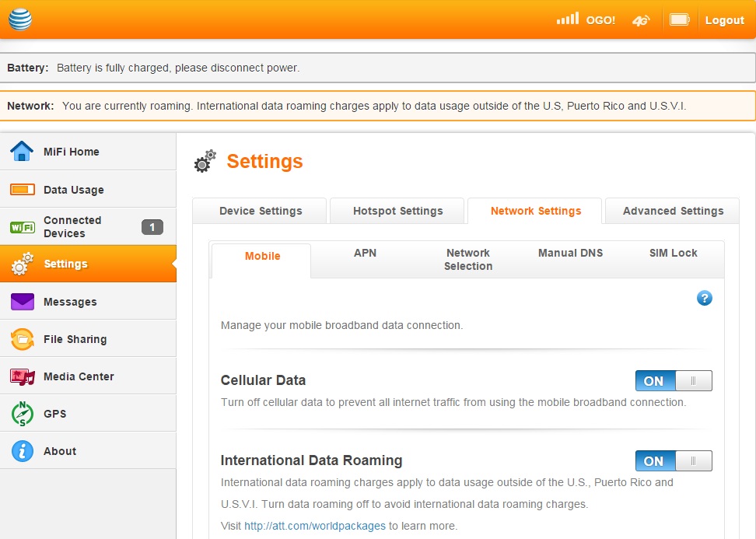This screenshot has height=539, width=756.
Task: Click the battery fully charged notification
Action: coord(377,68)
